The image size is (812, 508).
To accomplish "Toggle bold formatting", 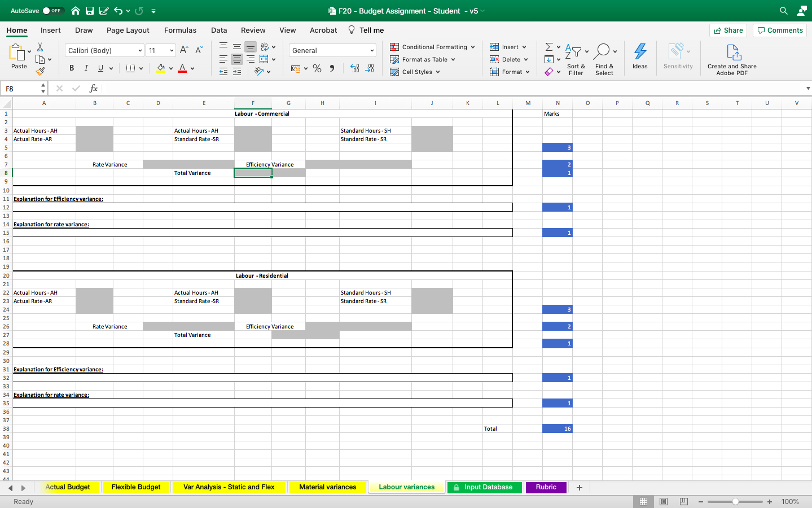I will (72, 68).
